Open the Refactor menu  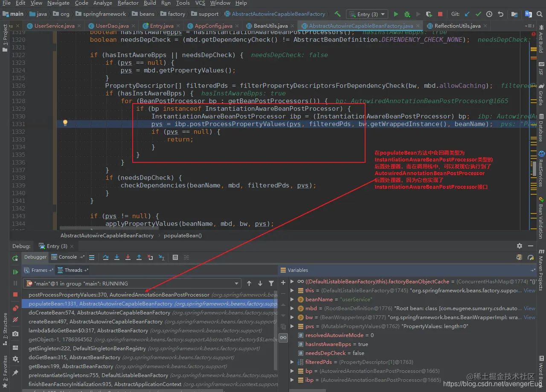pos(128,3)
